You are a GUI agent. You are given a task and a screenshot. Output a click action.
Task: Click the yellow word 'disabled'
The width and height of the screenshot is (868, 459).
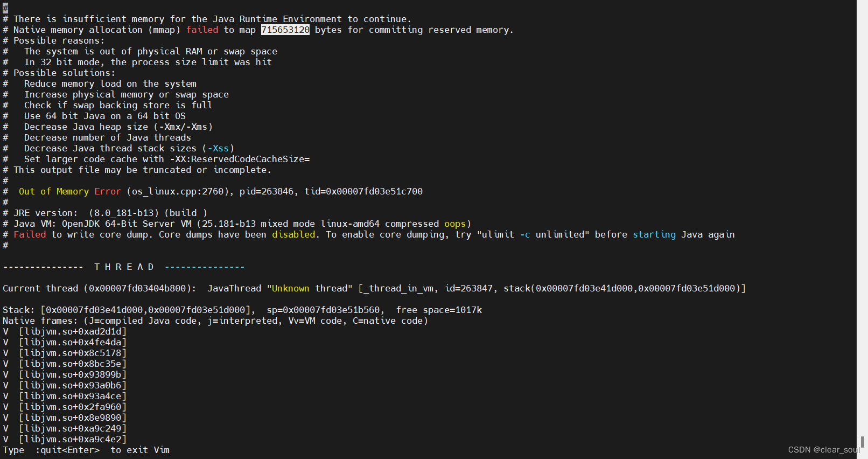pyautogui.click(x=293, y=234)
